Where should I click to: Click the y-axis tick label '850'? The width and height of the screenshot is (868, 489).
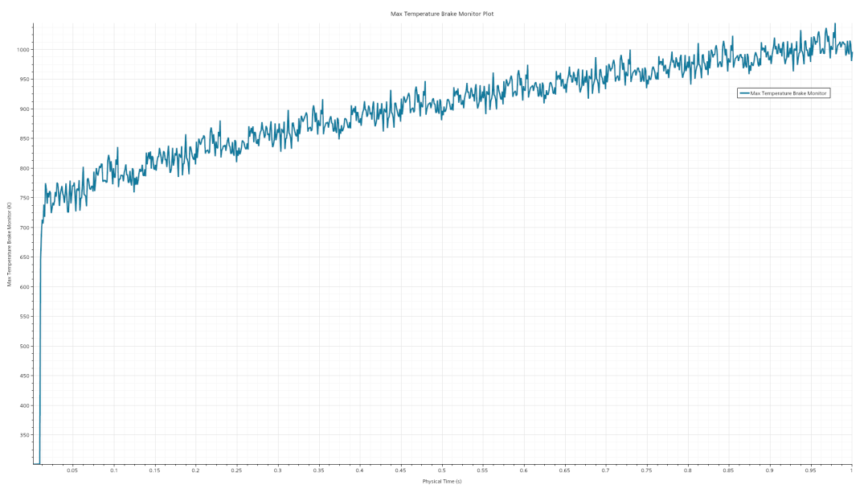pyautogui.click(x=24, y=139)
